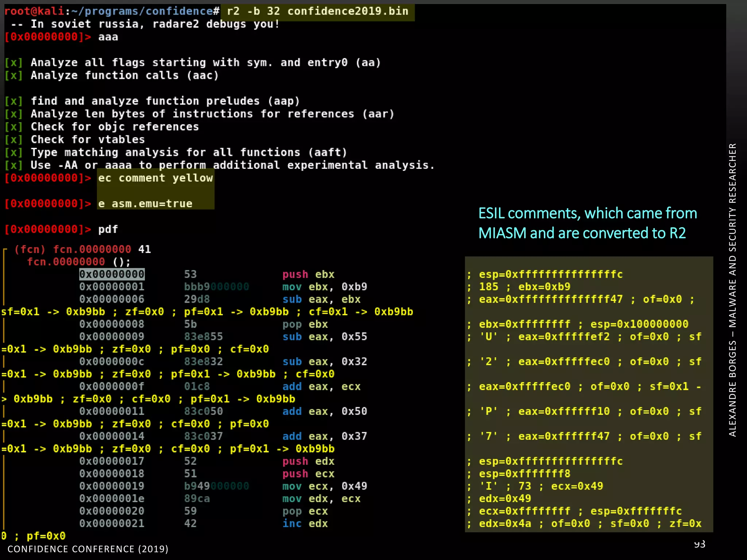
Task: Click the 'ec comment yellow' command text
Action: tap(156, 178)
